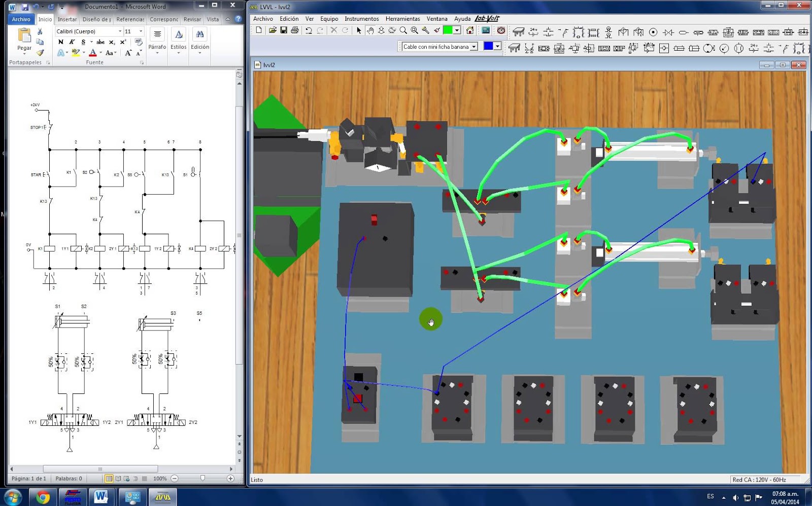Viewport: 812px width, 506px height.
Task: Toggle bold (N) formatting in Word
Action: coord(61,42)
